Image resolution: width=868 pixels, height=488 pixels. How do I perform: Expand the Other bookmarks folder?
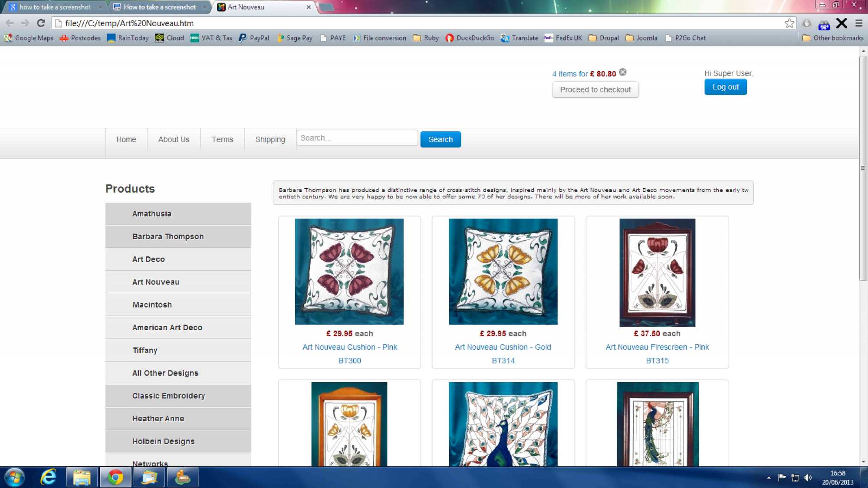point(833,38)
